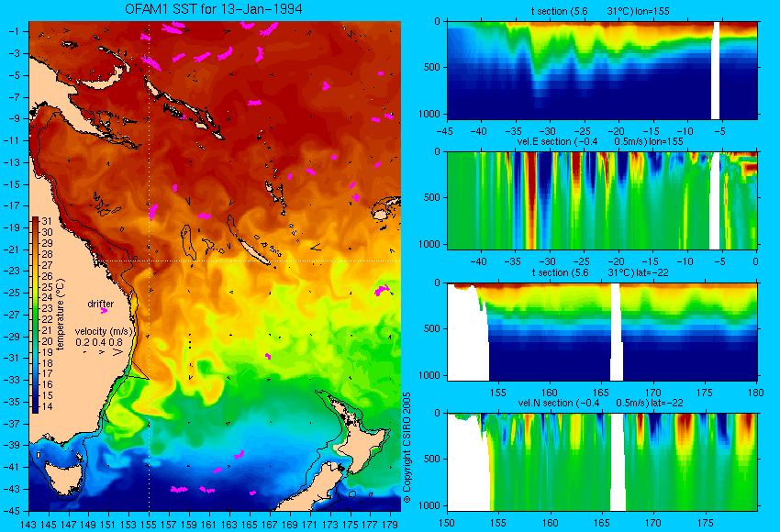This screenshot has height=532, width=780.
Task: Click the "163" longitude label under the SST map
Action: coord(229,525)
